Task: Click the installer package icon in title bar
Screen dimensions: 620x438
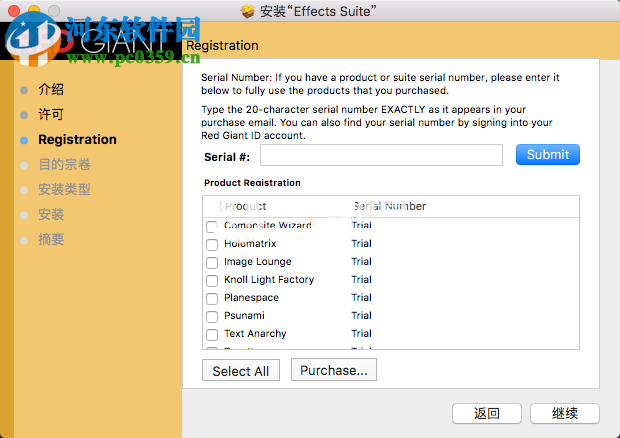Action: click(x=248, y=11)
